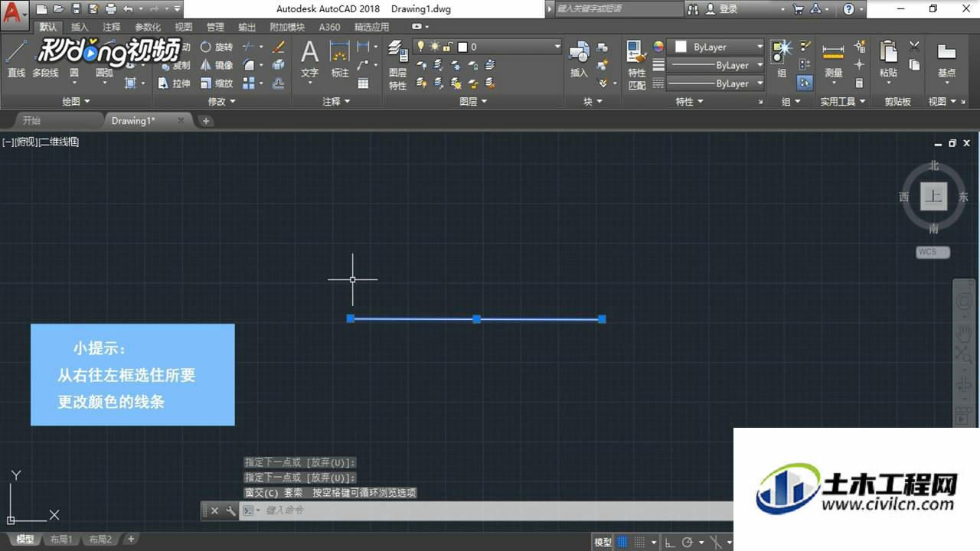Select the Line (直线) drawing tool
This screenshot has width=980, height=551.
coord(16,58)
